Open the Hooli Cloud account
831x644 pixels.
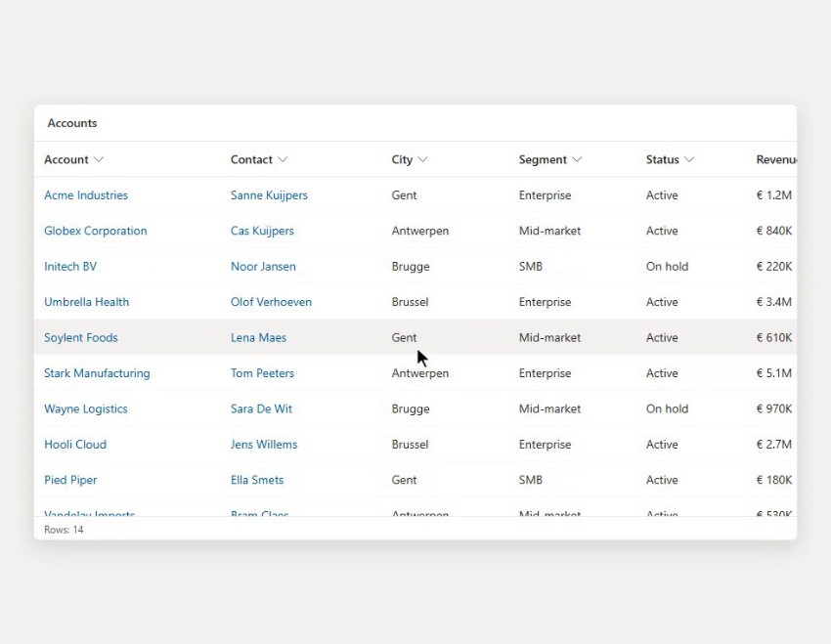coord(75,445)
